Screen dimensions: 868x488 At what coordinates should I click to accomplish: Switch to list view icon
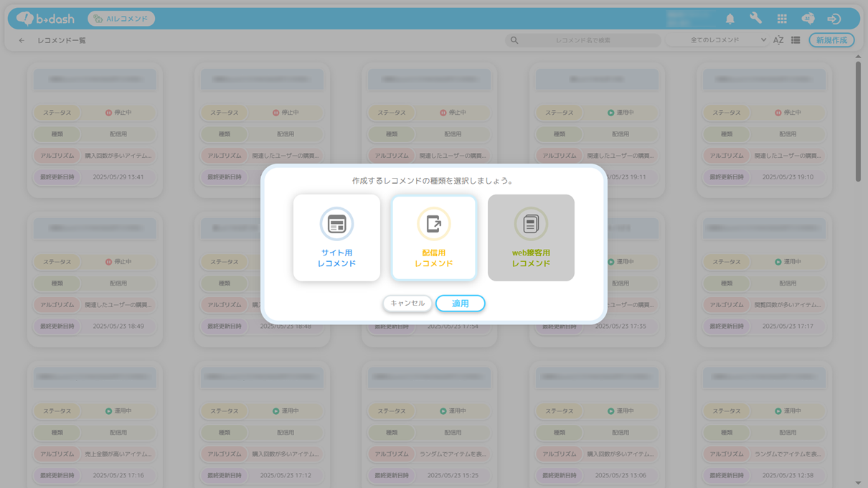coord(796,40)
